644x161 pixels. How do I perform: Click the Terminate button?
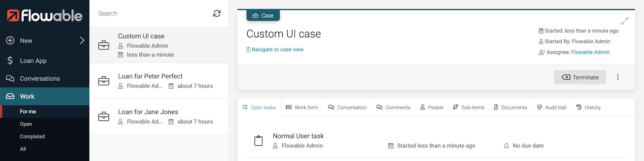[580, 77]
